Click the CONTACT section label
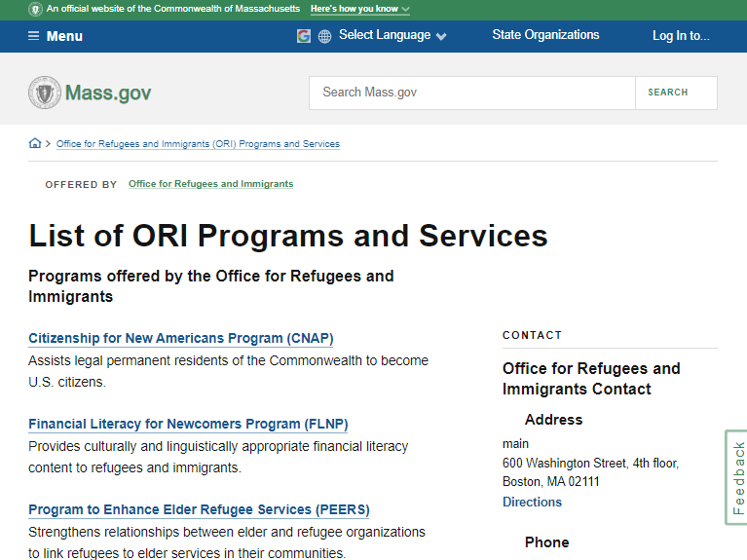This screenshot has height=560, width=747. point(532,336)
